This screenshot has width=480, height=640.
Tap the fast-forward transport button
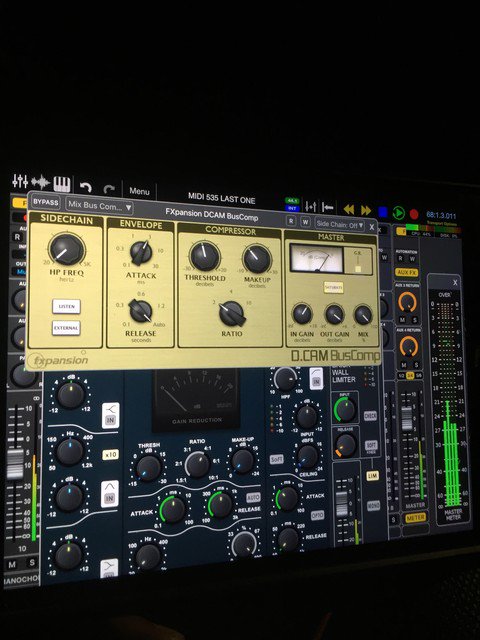(366, 211)
